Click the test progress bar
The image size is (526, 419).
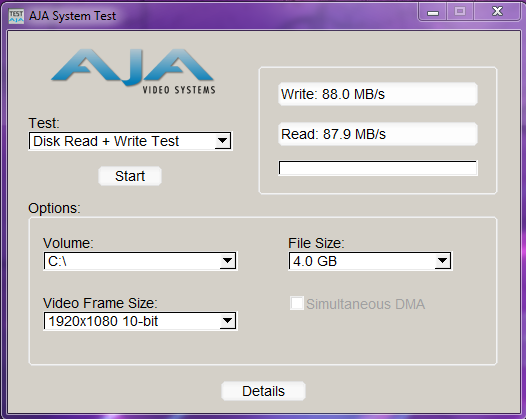tap(378, 168)
